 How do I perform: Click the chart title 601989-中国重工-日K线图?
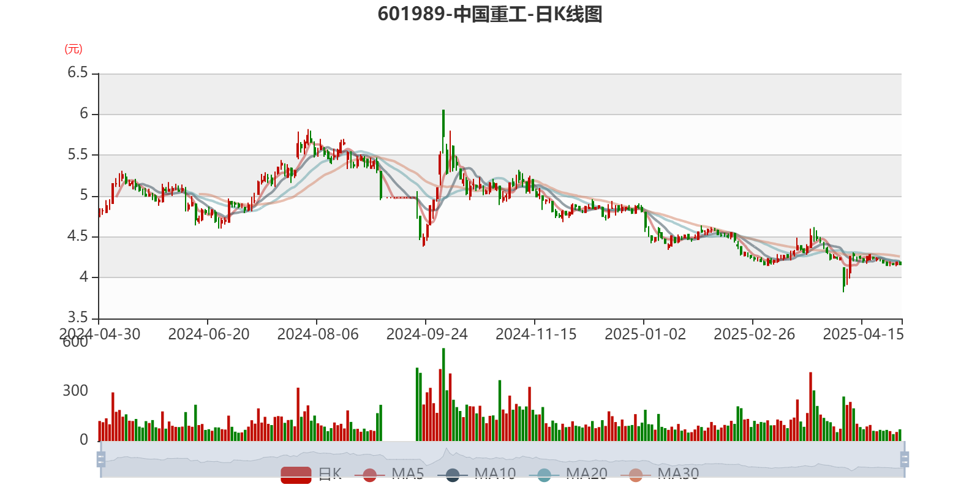490,13
